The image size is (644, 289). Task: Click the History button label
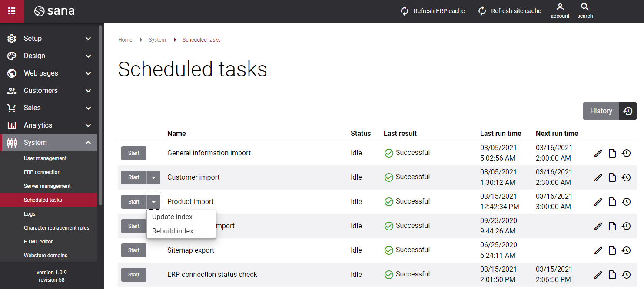[601, 111]
